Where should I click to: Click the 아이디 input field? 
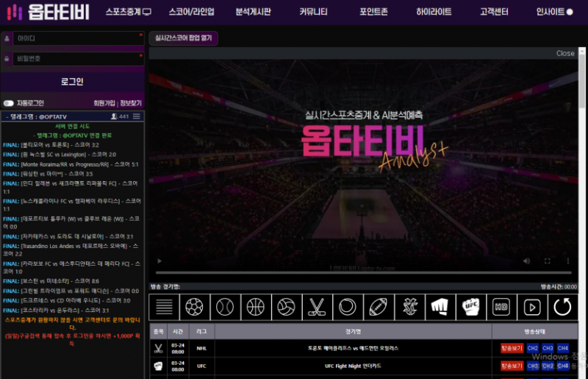tap(79, 38)
